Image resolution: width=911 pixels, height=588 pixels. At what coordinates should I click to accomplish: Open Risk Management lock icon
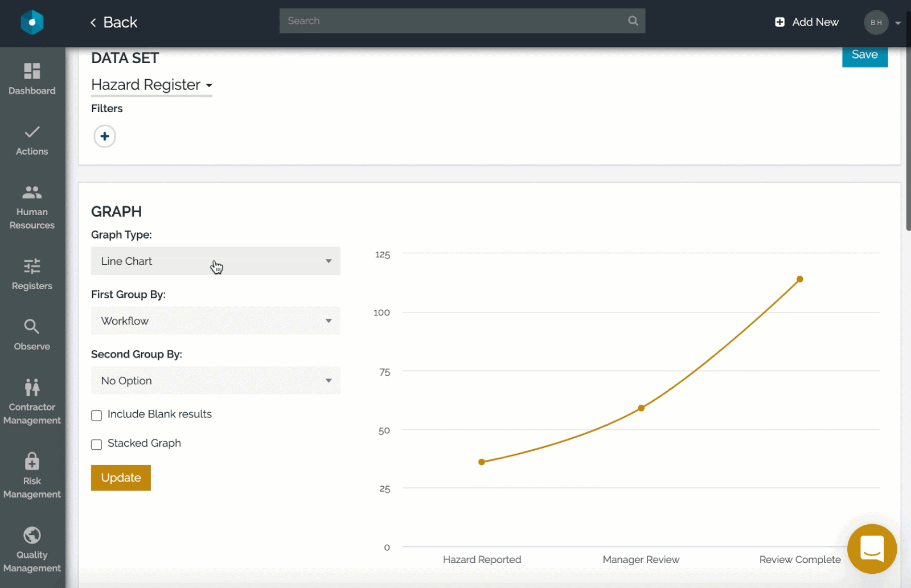[x=32, y=461]
